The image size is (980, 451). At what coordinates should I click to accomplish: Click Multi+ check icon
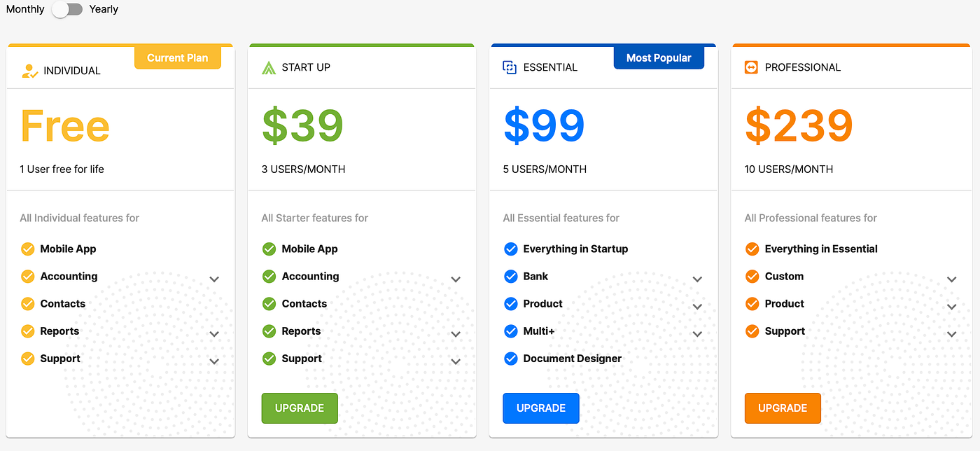point(510,331)
